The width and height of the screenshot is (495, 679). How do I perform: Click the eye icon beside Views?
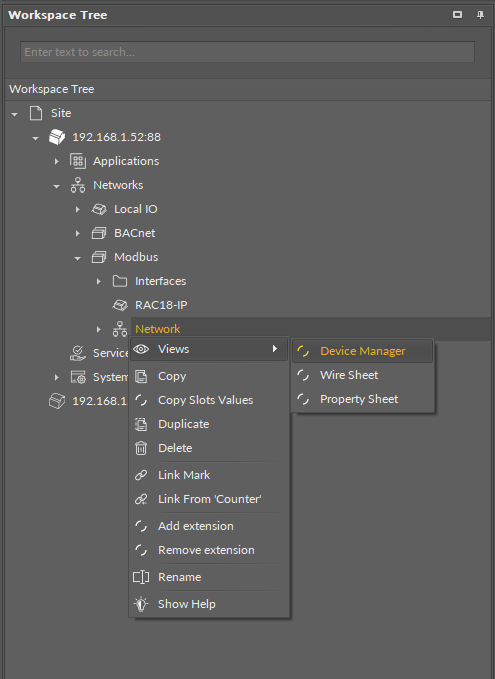click(x=141, y=349)
